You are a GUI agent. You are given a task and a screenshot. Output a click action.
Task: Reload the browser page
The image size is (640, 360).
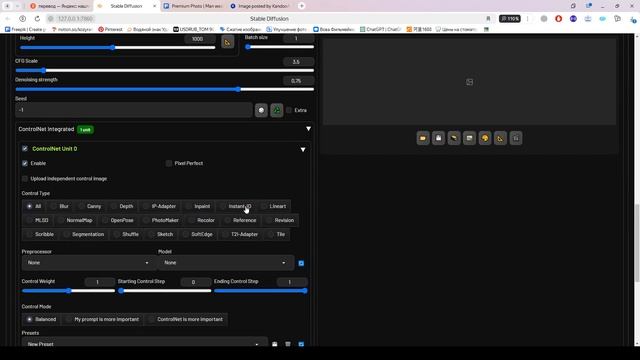pyautogui.click(x=37, y=19)
